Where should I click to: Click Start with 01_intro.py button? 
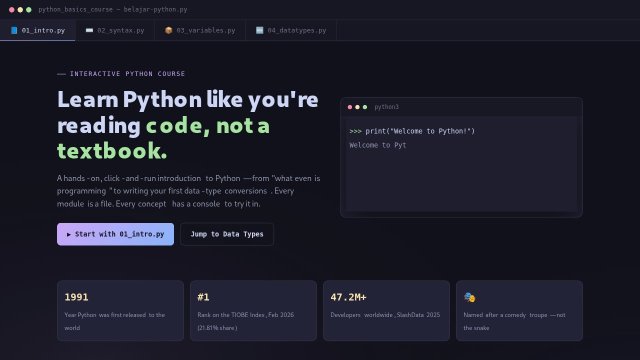[x=116, y=234]
